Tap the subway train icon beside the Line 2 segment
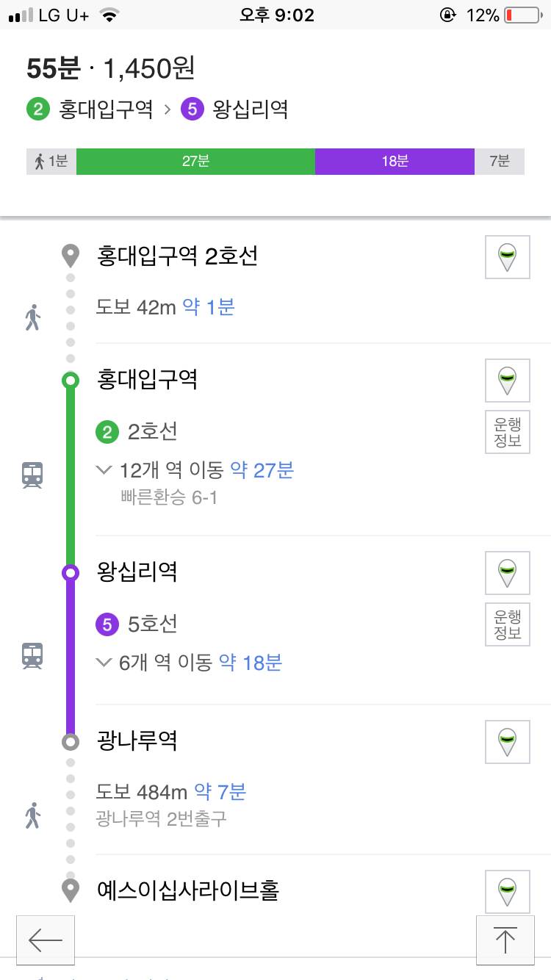The image size is (551, 980). (x=31, y=475)
